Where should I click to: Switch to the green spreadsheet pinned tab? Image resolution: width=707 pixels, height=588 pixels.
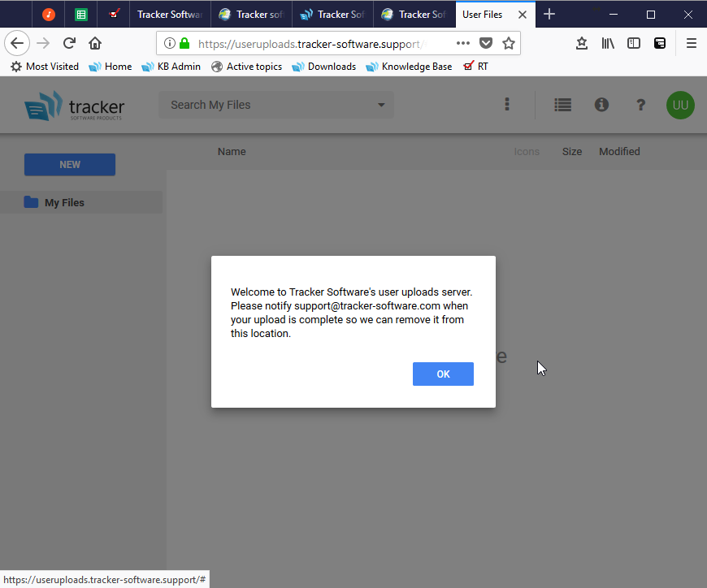click(x=80, y=15)
